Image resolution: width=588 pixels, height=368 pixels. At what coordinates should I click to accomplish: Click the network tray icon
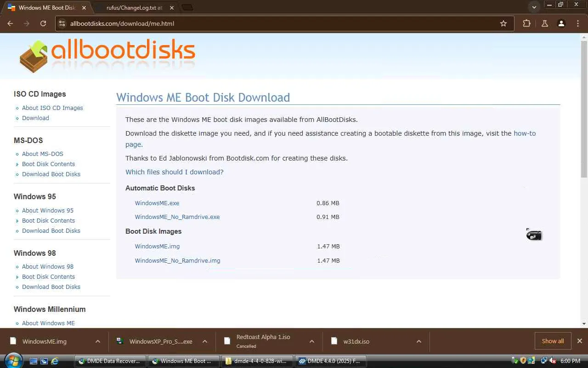(544, 361)
